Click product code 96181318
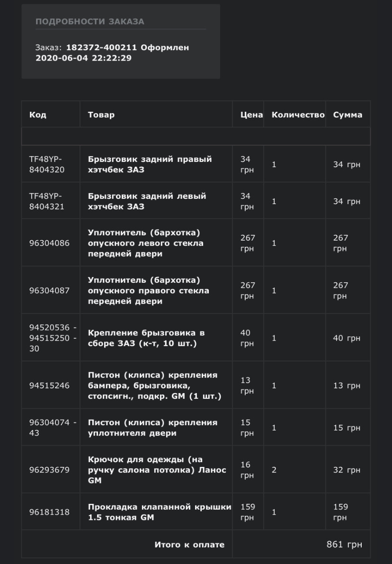Viewport: 392px width, 564px height. pyautogui.click(x=49, y=512)
